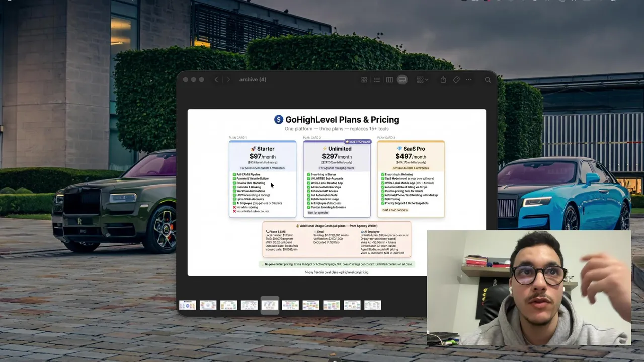The height and width of the screenshot is (362, 644).
Task: Select the third gallery thumbnail
Action: pyautogui.click(x=228, y=305)
